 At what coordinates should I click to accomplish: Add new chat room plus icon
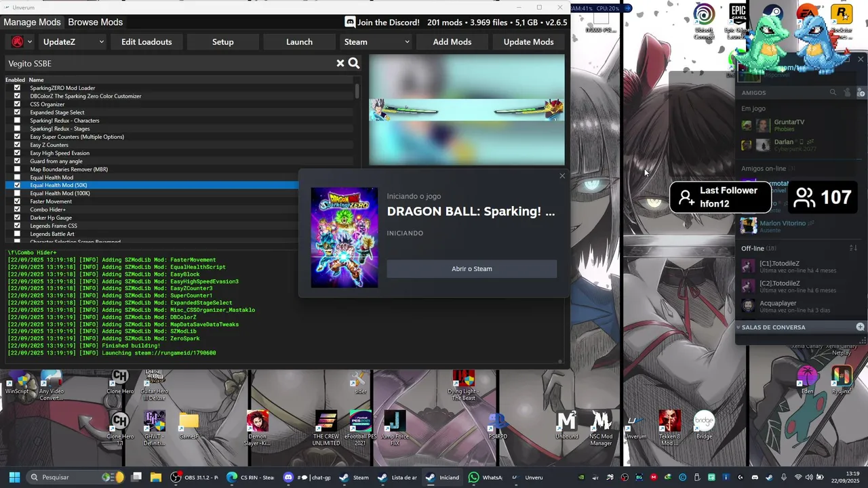pyautogui.click(x=860, y=327)
